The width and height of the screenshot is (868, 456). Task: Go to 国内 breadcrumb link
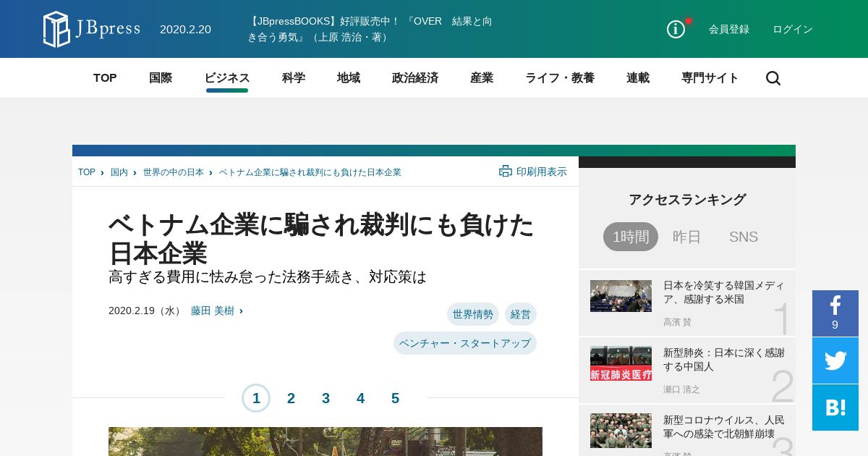click(x=119, y=172)
